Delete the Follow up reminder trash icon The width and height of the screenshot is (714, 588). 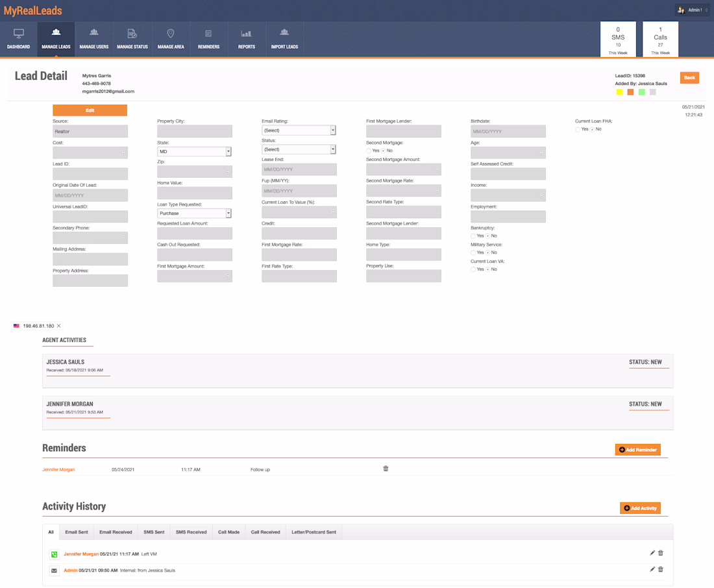(386, 469)
